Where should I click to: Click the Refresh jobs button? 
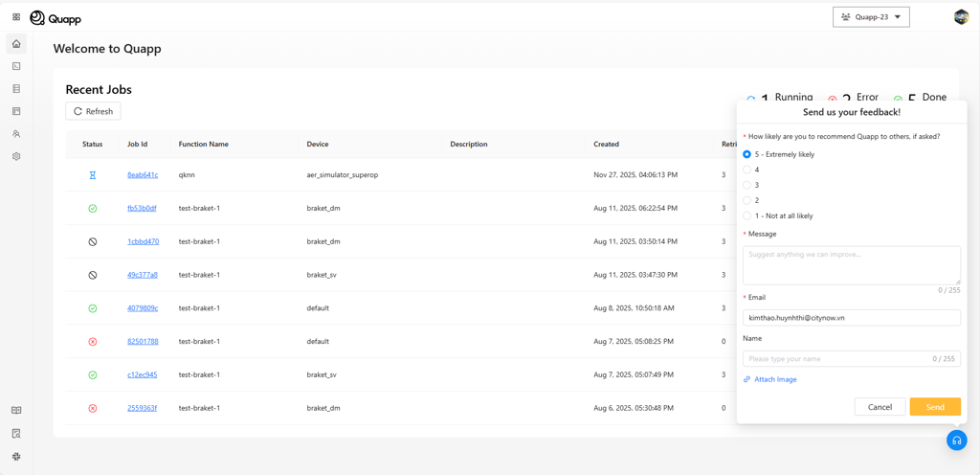[93, 111]
